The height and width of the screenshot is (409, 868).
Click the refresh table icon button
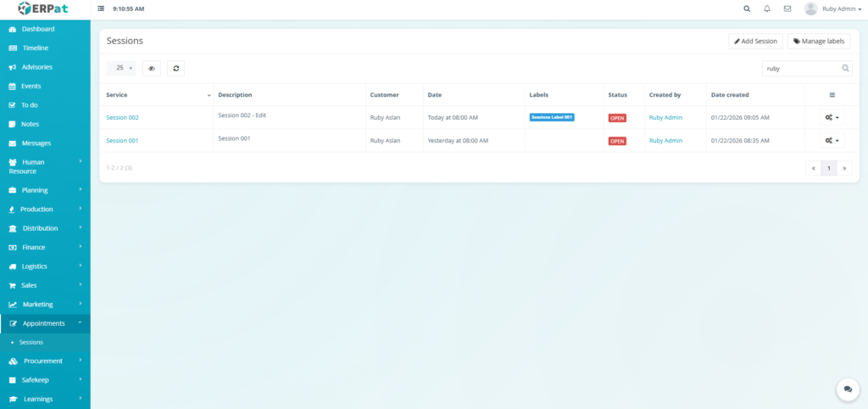175,68
